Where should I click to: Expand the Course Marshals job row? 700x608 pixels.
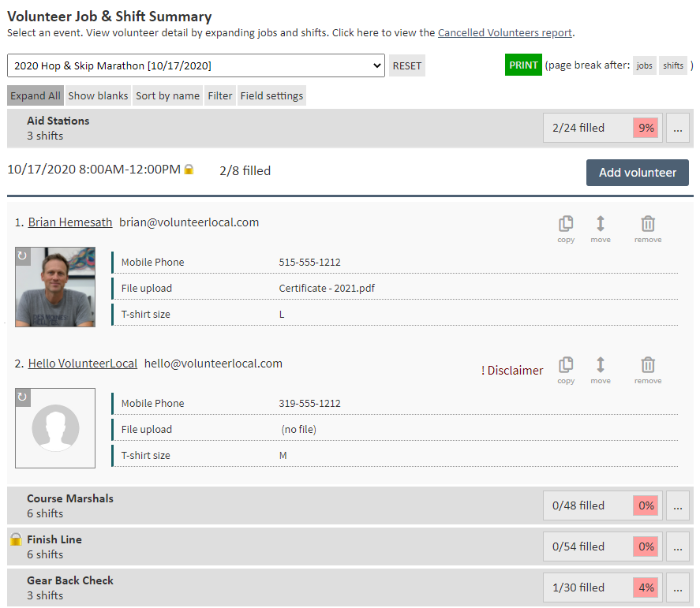[70, 505]
